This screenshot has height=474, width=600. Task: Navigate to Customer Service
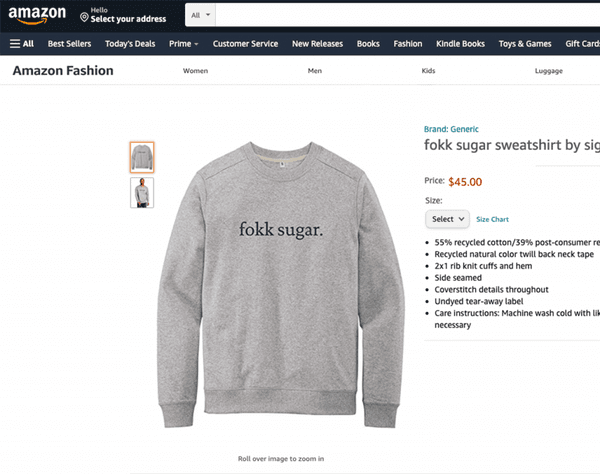245,44
